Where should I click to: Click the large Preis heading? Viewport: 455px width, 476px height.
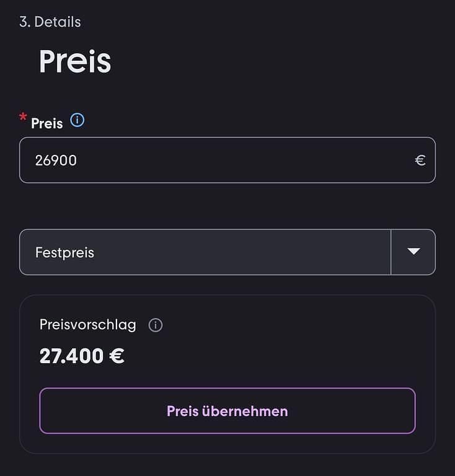click(75, 61)
